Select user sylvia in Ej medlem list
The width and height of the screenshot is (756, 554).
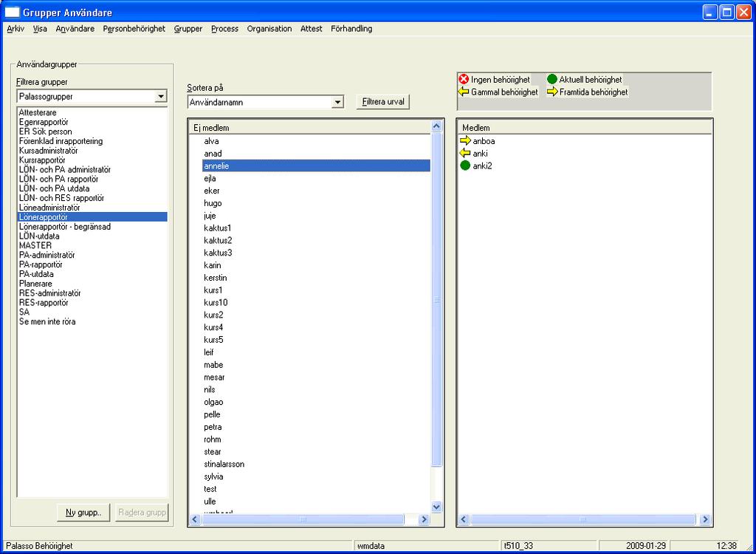pyautogui.click(x=316, y=476)
